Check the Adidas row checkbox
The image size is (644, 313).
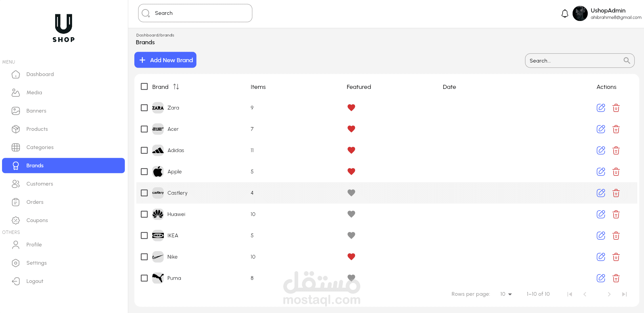click(x=144, y=150)
